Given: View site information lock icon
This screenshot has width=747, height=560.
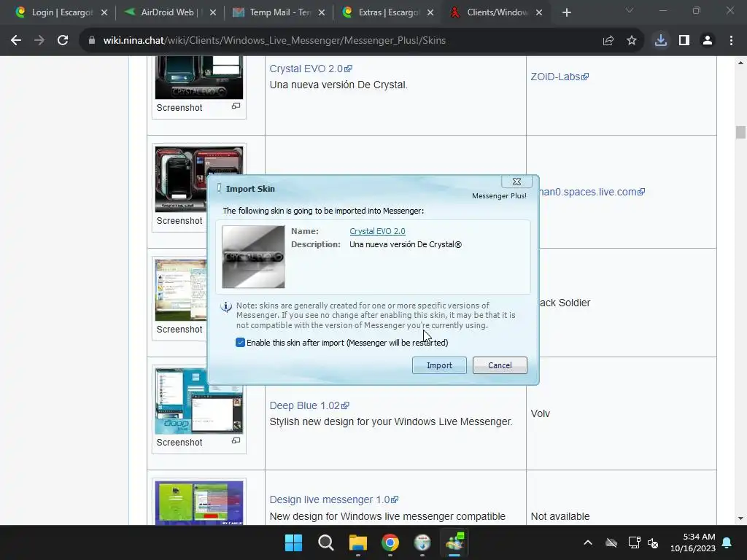Looking at the screenshot, I should 92,41.
